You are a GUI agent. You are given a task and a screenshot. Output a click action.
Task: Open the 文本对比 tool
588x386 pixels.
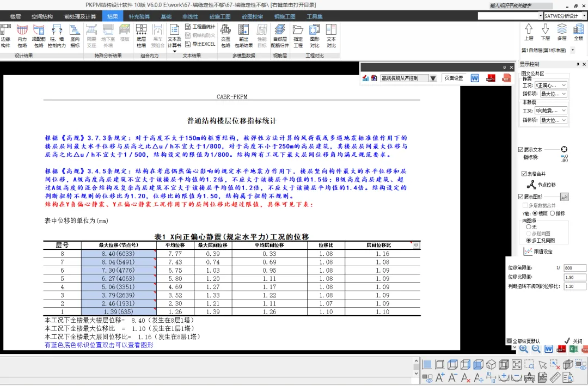(331, 35)
